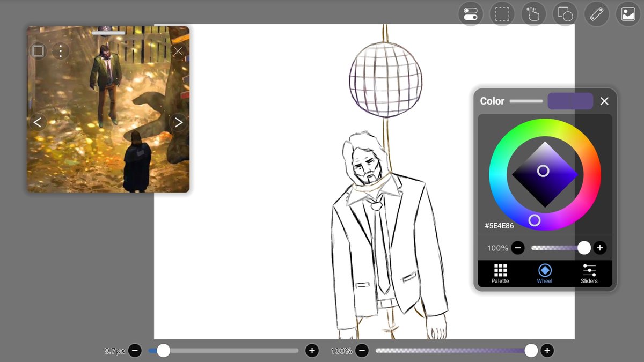Increase brush opacity at bottom bar
644x362 pixels.
click(547, 351)
